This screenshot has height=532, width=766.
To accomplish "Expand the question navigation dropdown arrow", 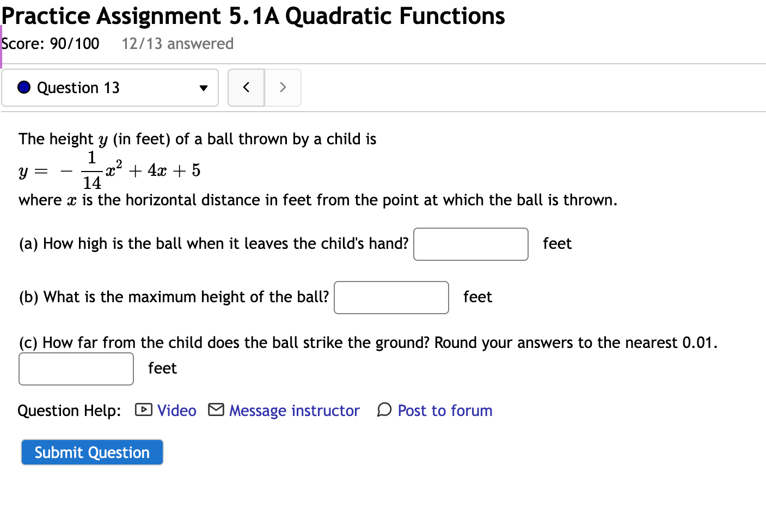I will point(203,88).
